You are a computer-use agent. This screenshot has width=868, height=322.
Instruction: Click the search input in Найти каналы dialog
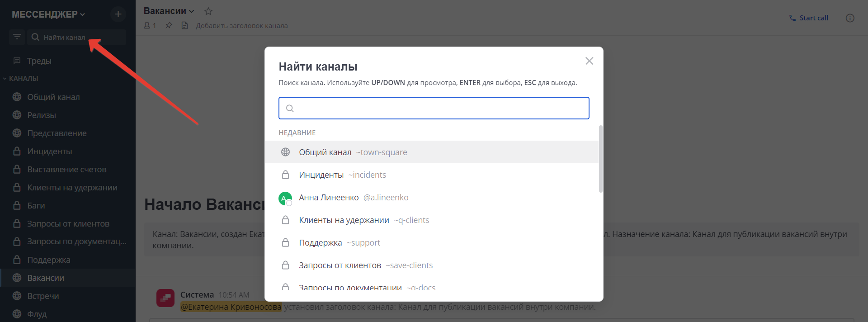[434, 108]
